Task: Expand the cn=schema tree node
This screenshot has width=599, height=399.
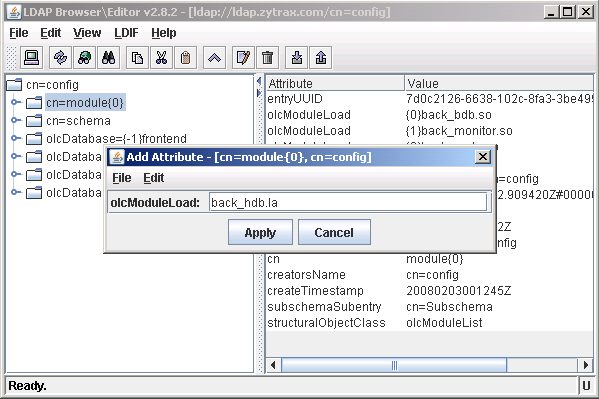Action: 15,120
